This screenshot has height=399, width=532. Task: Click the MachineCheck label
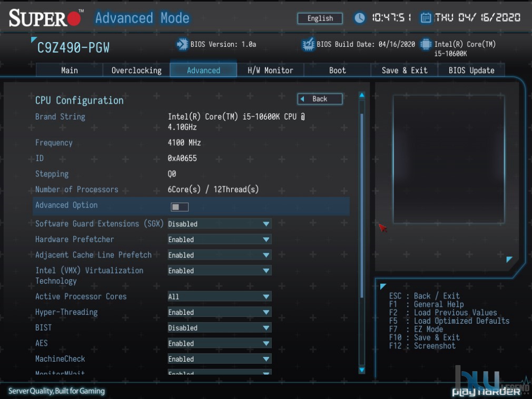click(60, 359)
